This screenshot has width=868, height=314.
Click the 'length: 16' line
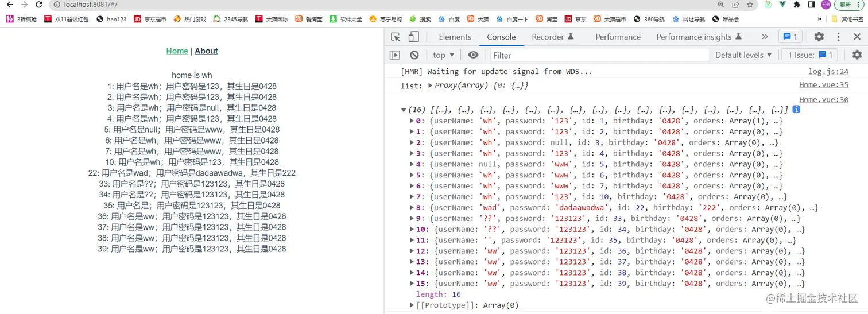pos(438,294)
